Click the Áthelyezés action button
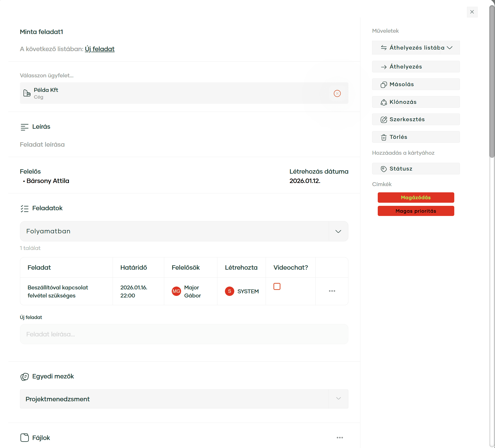Screen dimensions: 495x448 416,67
